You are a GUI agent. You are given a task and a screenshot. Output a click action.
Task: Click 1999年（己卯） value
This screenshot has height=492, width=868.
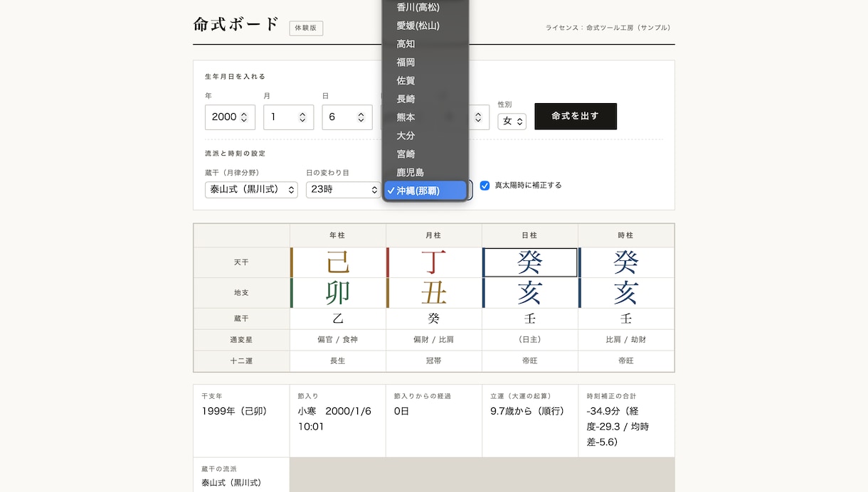(x=234, y=411)
